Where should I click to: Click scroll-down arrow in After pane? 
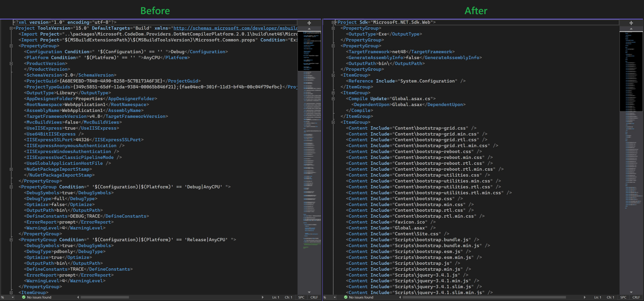(631, 292)
